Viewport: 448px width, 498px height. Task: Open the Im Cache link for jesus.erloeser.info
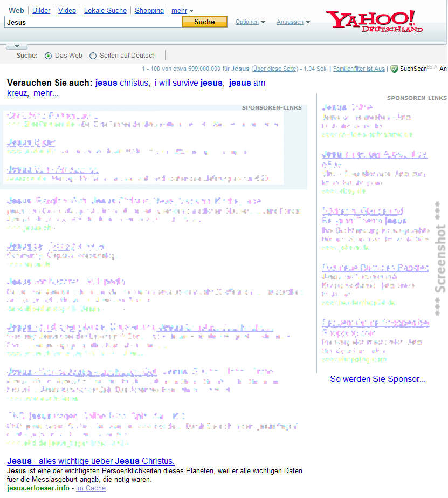[91, 488]
